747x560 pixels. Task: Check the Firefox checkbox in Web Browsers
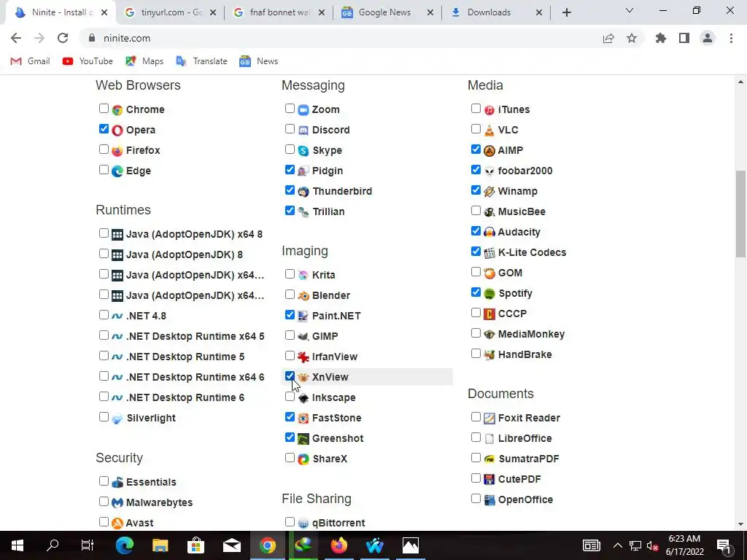104,149
